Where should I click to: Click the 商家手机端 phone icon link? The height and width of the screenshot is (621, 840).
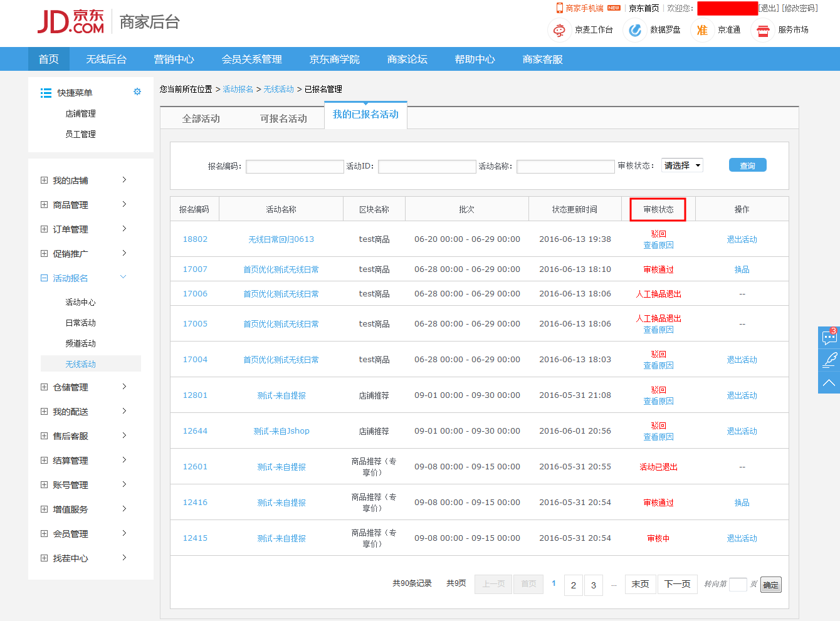pyautogui.click(x=560, y=8)
